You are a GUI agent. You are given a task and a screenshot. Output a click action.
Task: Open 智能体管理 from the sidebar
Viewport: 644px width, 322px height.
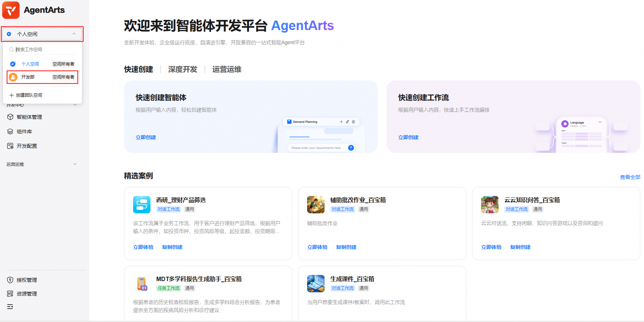click(x=29, y=117)
